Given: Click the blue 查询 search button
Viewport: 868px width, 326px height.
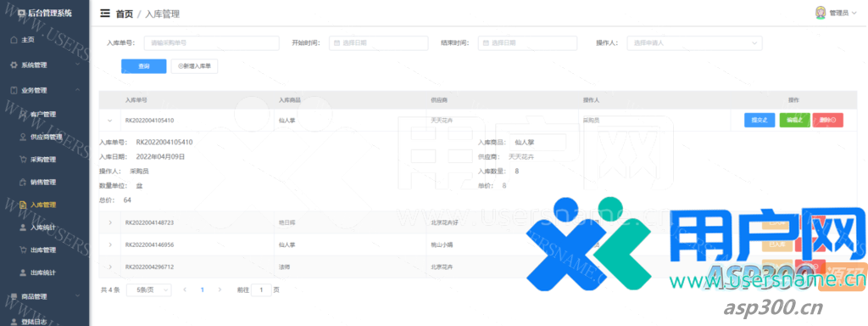Looking at the screenshot, I should coord(144,66).
